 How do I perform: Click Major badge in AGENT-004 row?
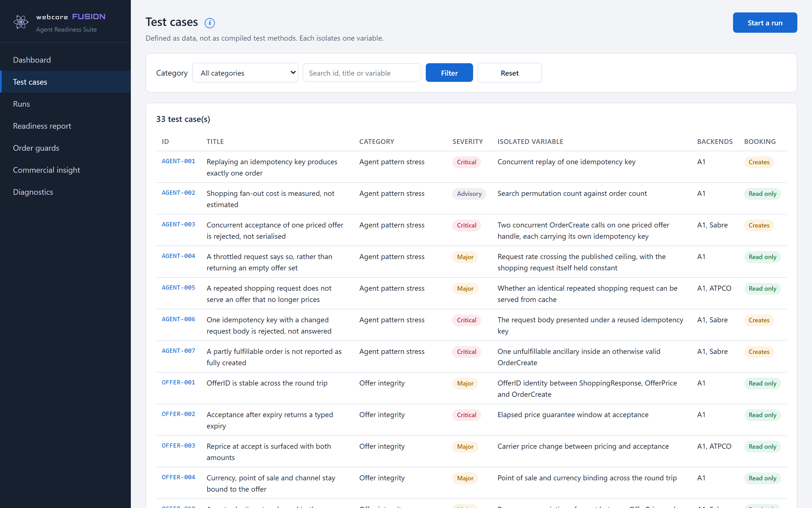(465, 257)
